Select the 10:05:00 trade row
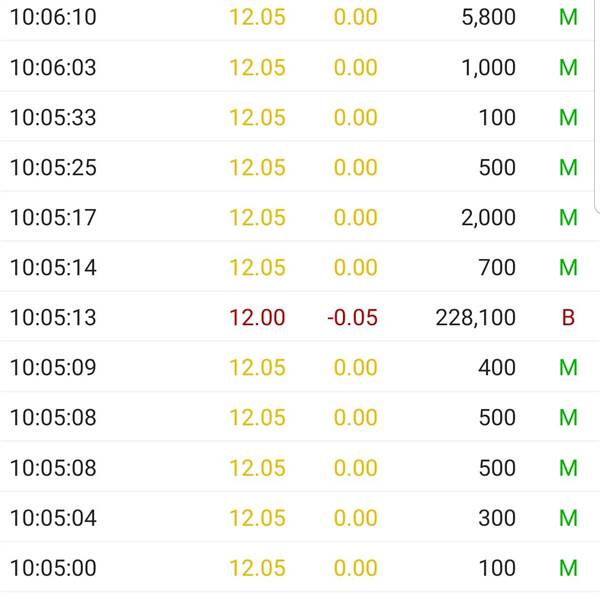This screenshot has height=600, width=600. click(297, 567)
